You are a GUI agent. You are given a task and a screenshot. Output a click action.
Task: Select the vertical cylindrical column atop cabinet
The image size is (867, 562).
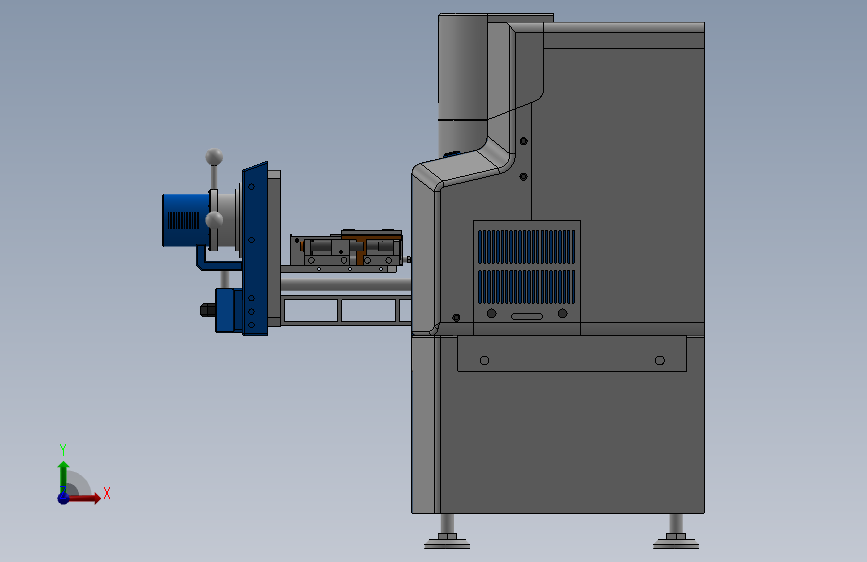tap(463, 86)
